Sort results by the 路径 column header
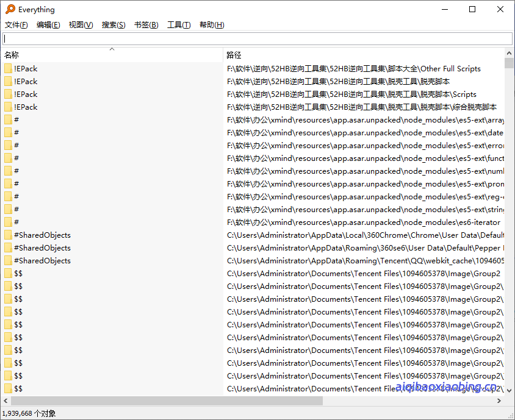515x420 pixels. [x=364, y=55]
